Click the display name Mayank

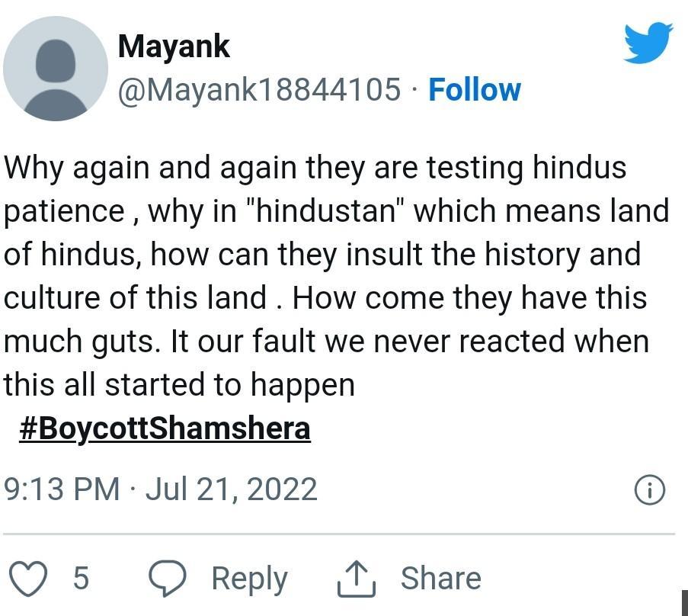[x=174, y=47]
